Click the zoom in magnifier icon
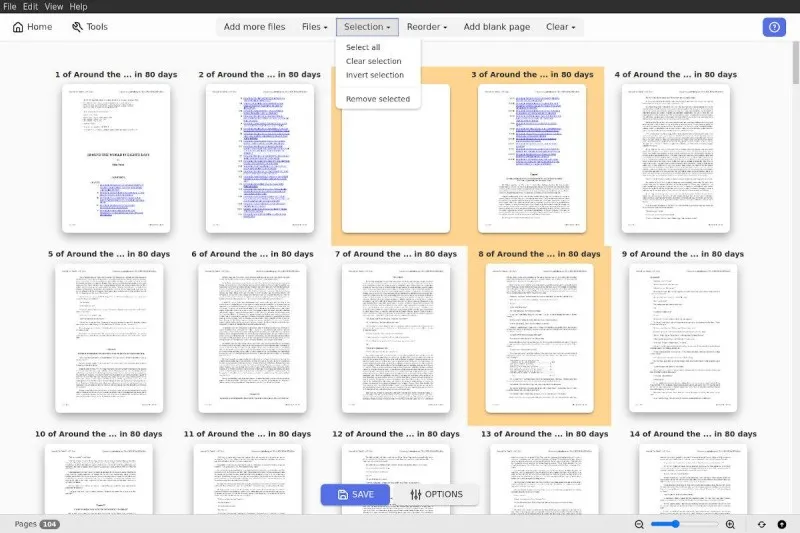This screenshot has width=800, height=533. point(730,524)
